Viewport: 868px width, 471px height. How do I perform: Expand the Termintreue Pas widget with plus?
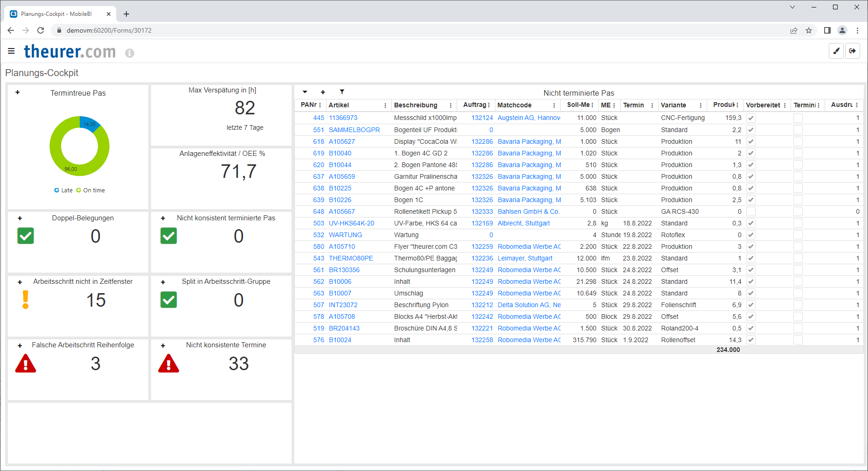tap(18, 92)
